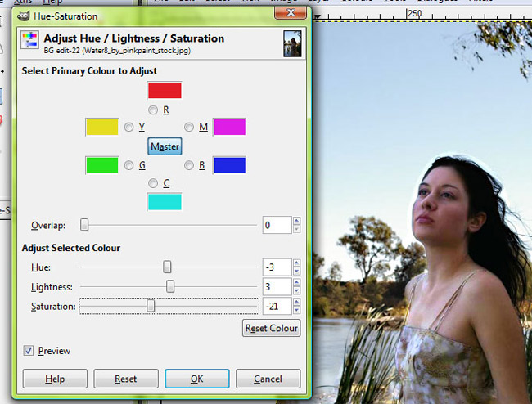Click the Cancel button
This screenshot has height=404, width=532.
pos(268,379)
